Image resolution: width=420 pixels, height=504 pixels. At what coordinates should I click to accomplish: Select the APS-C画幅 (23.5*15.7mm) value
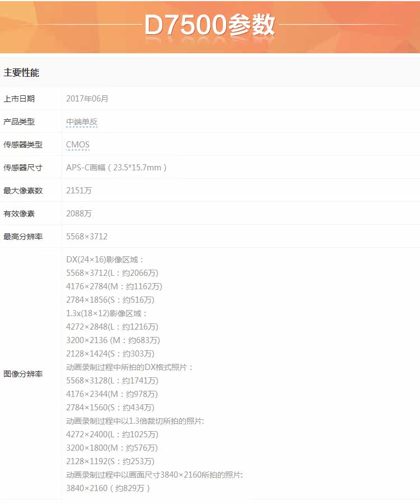pos(116,168)
